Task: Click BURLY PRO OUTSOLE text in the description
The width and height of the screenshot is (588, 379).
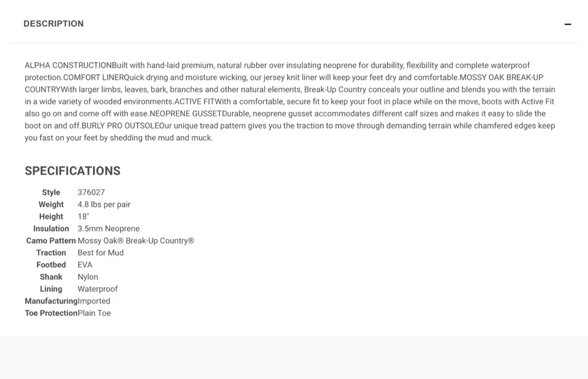Action: tap(121, 126)
